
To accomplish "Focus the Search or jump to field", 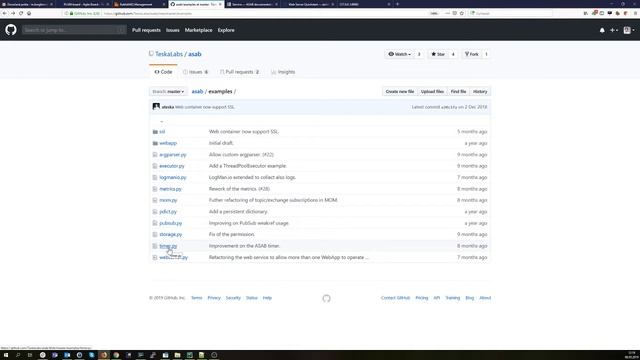I will click(74, 30).
